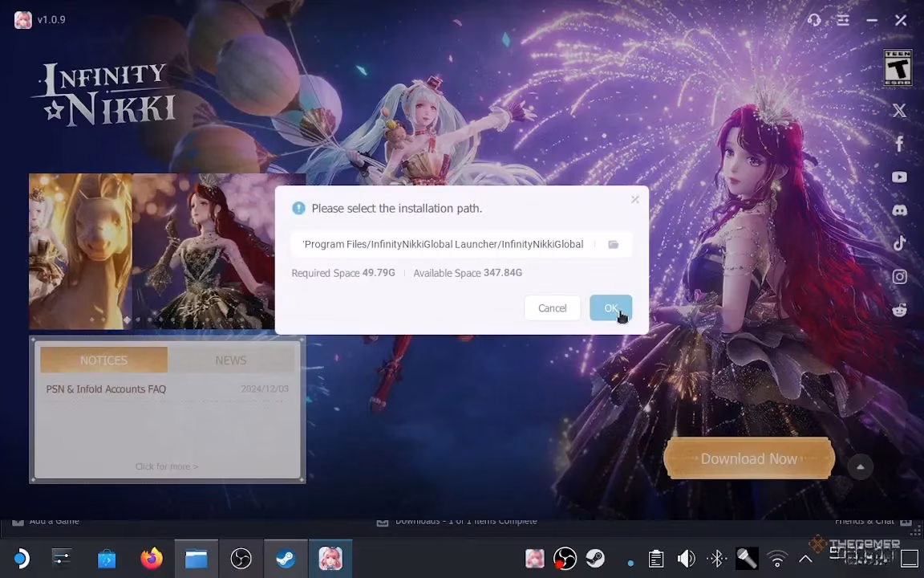Open the Instagram icon

tap(899, 276)
